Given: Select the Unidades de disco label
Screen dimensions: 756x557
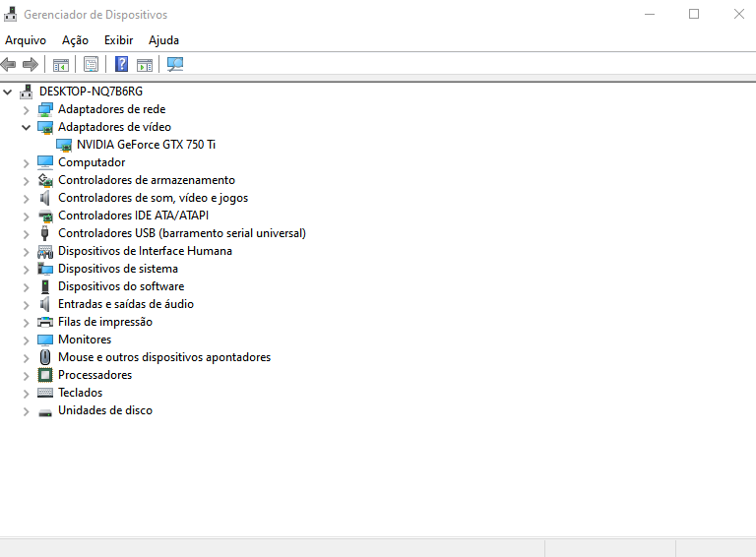Looking at the screenshot, I should (x=105, y=410).
